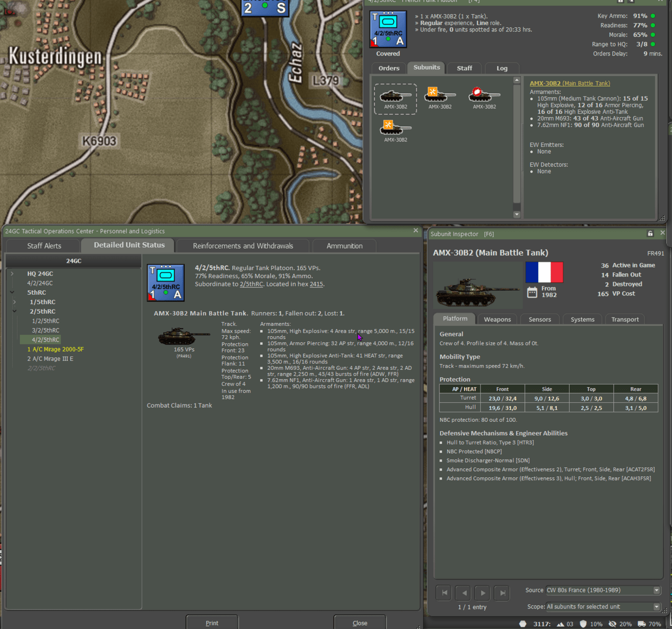Select the destroyed AMX-30B2 subunit icon
The image size is (672, 629).
point(484,95)
